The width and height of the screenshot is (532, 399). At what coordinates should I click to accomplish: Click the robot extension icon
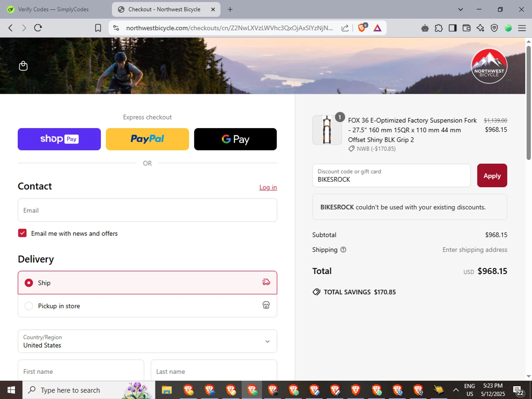click(425, 28)
